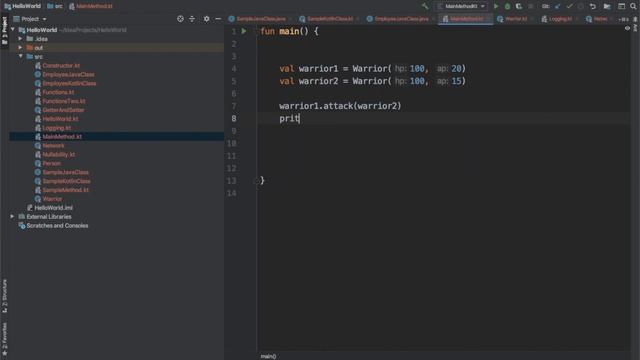Open Mutability.kt in project tree
The image size is (640, 360).
(x=59, y=155)
